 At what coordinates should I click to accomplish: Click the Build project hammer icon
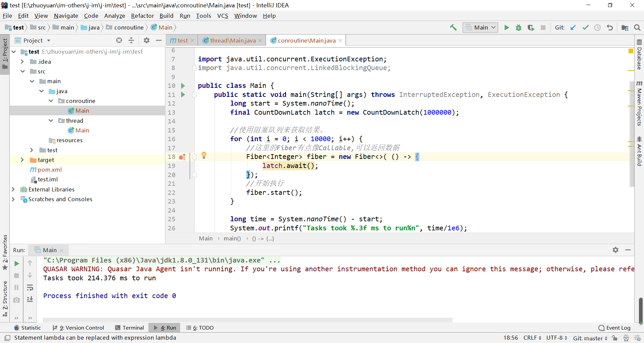point(453,27)
